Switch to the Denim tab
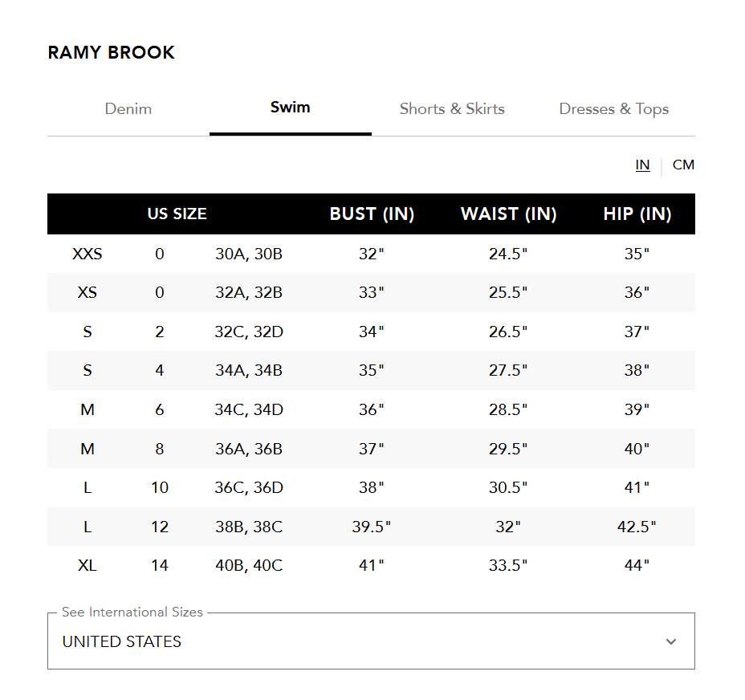 (x=128, y=108)
